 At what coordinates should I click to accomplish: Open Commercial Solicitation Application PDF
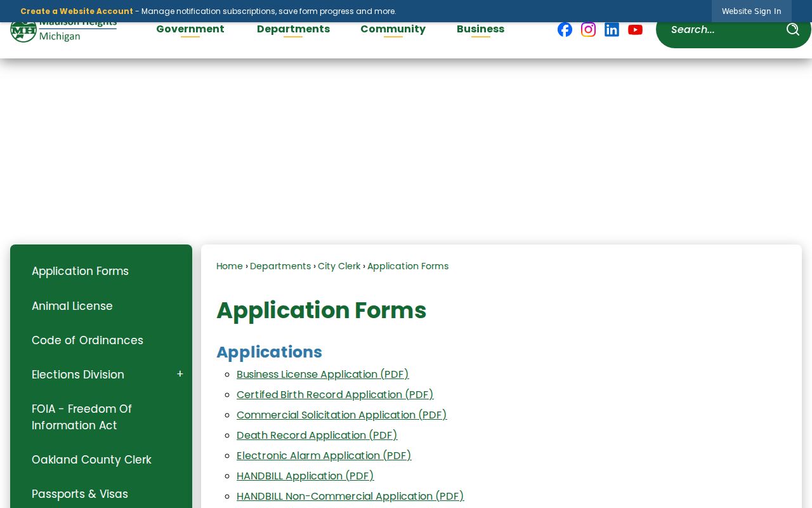[x=342, y=415]
